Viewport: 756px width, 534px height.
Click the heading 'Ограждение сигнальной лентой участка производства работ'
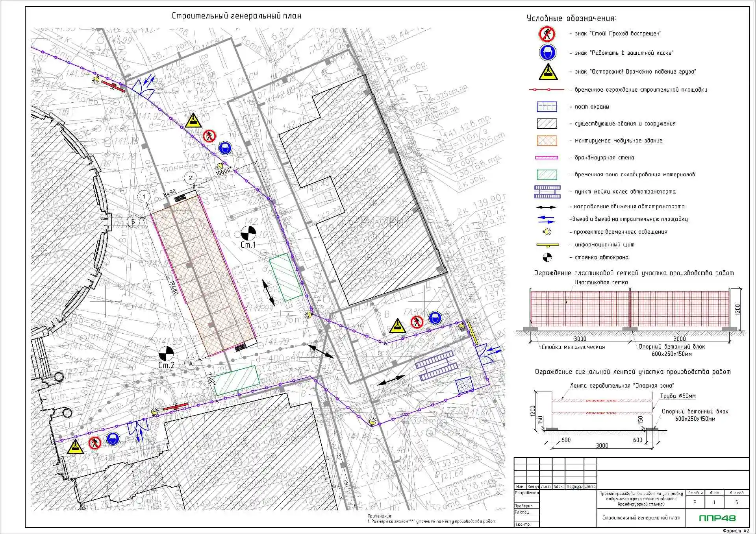click(x=633, y=371)
